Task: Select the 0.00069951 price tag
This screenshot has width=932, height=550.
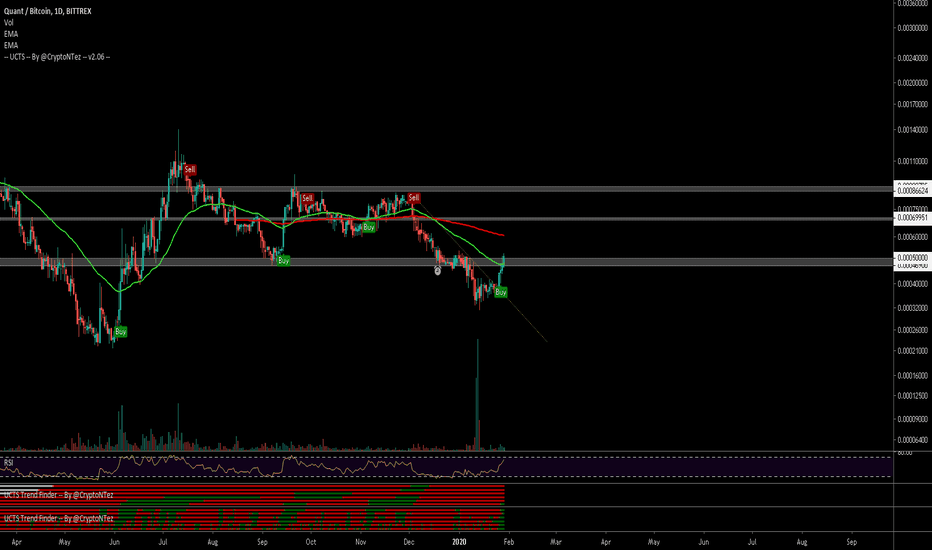Action: click(x=912, y=218)
